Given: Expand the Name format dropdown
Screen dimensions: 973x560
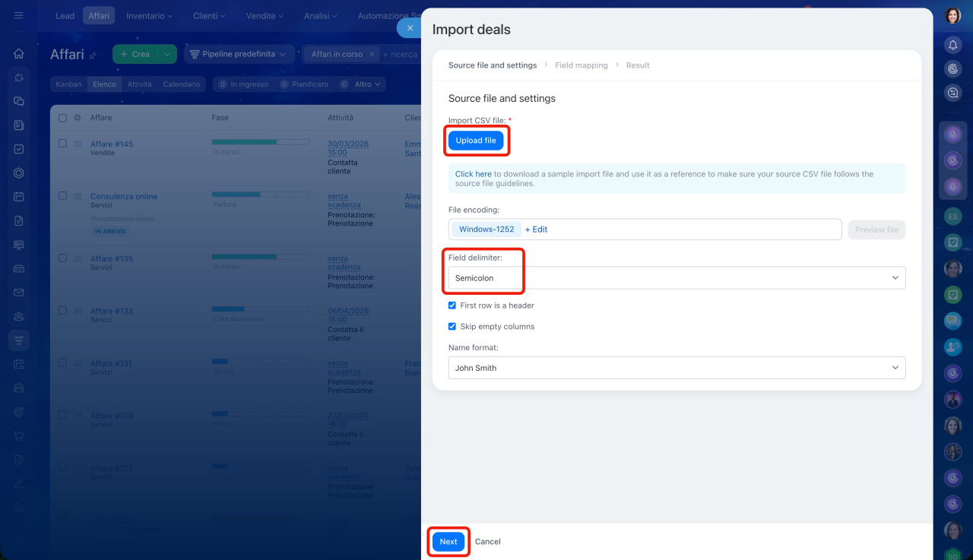Looking at the screenshot, I should point(677,368).
